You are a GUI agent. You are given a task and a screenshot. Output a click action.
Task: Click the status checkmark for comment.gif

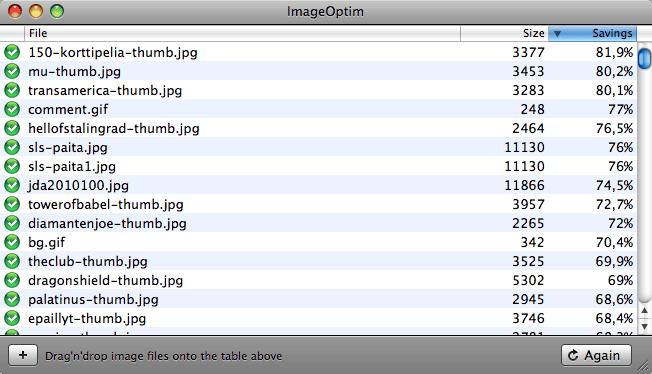12,109
